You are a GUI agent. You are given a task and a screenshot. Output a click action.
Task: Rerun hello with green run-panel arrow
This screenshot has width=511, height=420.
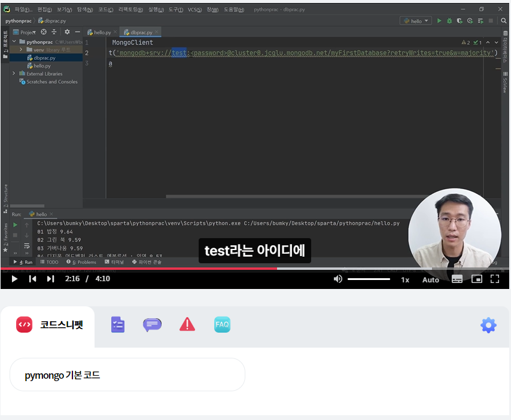pos(15,225)
